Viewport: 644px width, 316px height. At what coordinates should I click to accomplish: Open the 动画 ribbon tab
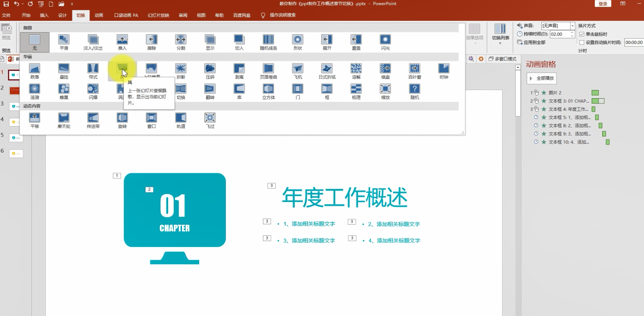(x=99, y=15)
